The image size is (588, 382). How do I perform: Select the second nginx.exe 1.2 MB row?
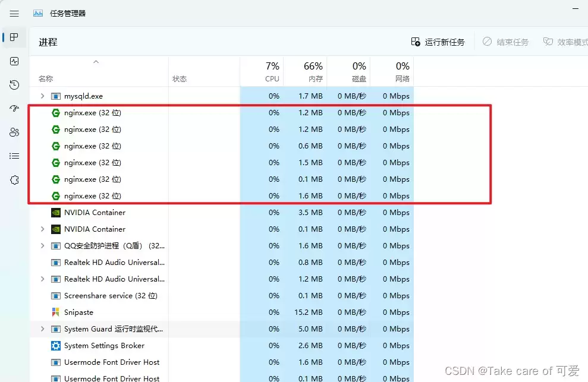(221, 130)
